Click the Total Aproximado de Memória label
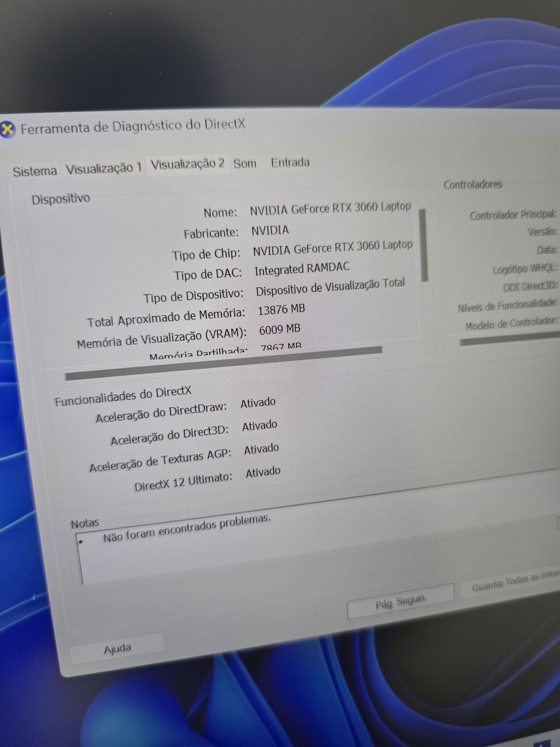 [x=166, y=318]
